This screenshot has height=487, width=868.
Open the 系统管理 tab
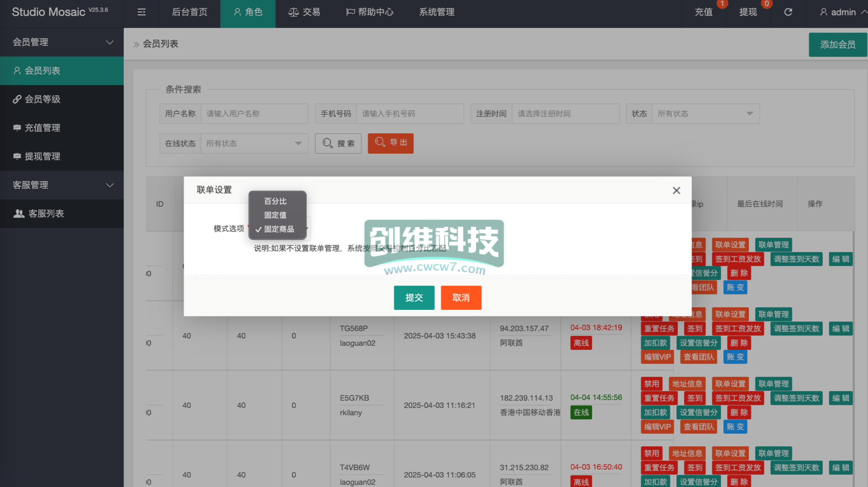437,12
